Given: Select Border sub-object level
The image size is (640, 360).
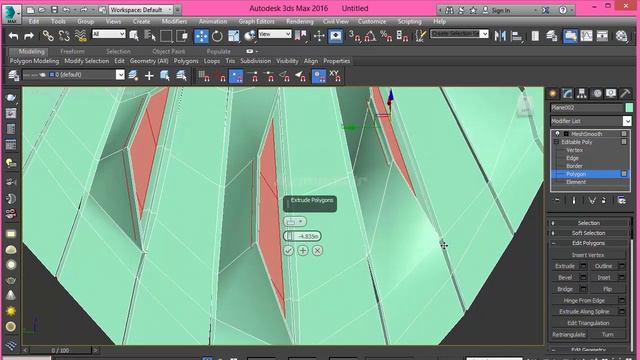Looking at the screenshot, I should pos(574,166).
